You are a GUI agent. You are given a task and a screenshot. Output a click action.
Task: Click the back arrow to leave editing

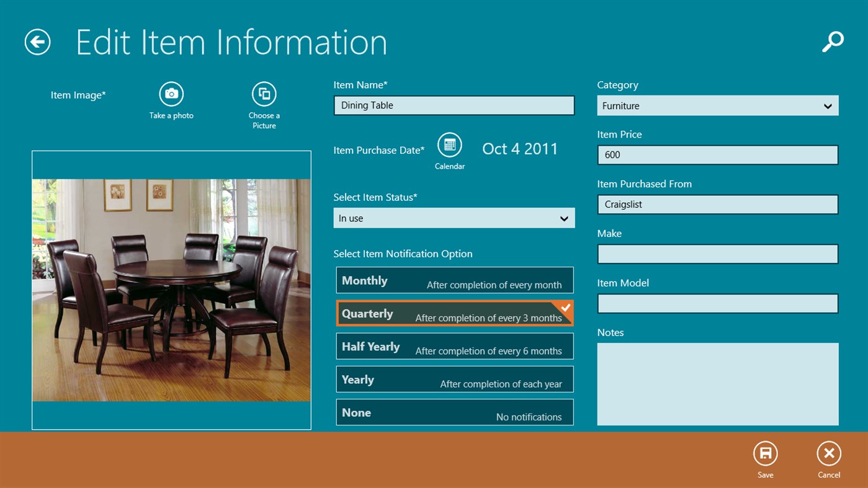coord(37,42)
